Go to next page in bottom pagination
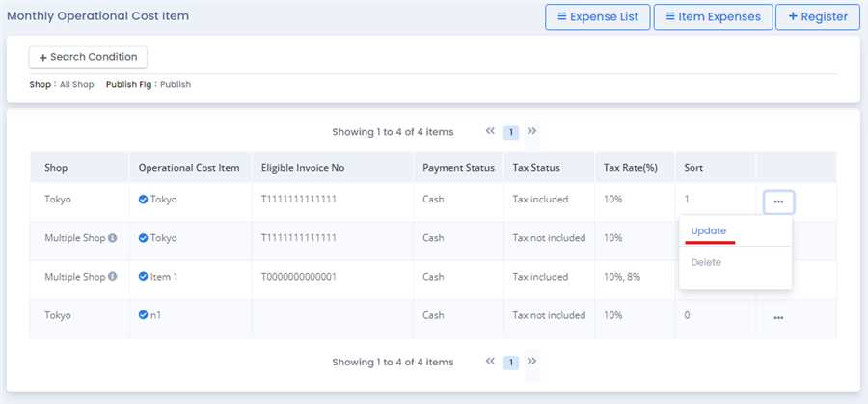Screen dimensions: 868x404 coord(531,362)
